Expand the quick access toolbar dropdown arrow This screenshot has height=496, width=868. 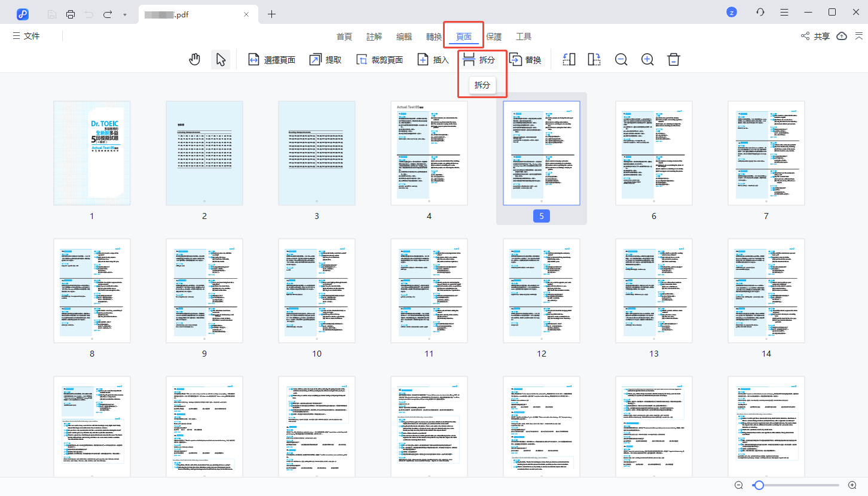tap(124, 14)
